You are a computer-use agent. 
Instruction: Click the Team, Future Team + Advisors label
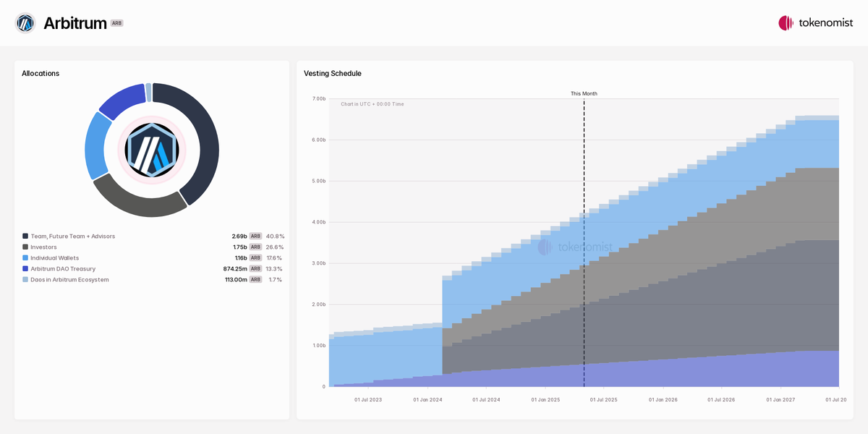pos(72,237)
